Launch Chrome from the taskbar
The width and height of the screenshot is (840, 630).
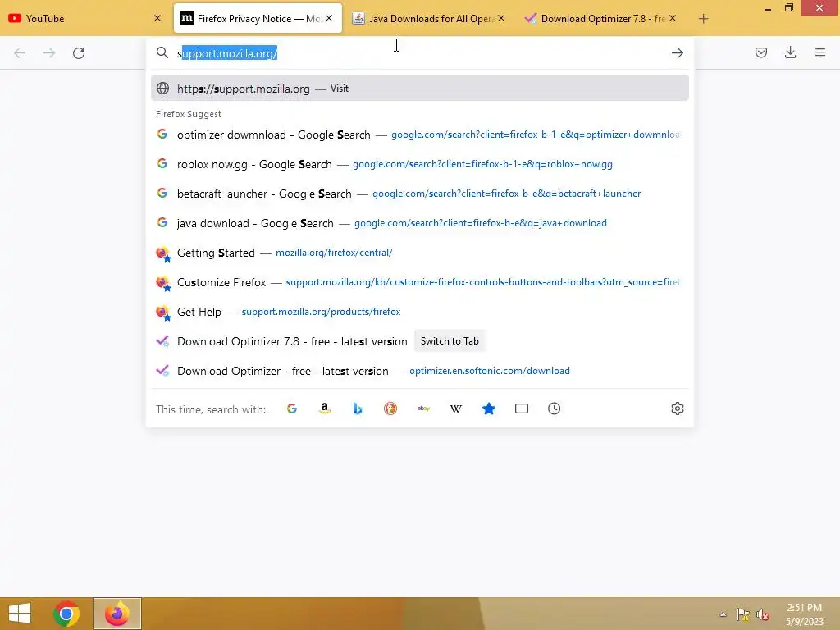coord(66,614)
